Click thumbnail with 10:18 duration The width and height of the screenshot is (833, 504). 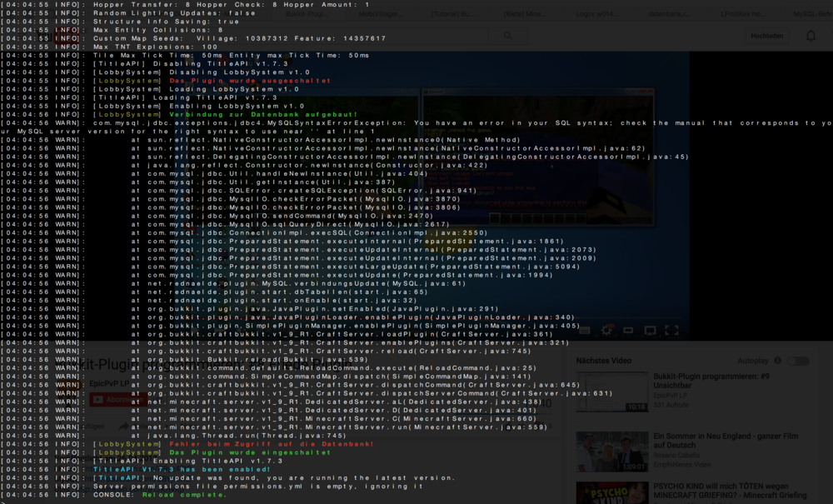tap(612, 392)
